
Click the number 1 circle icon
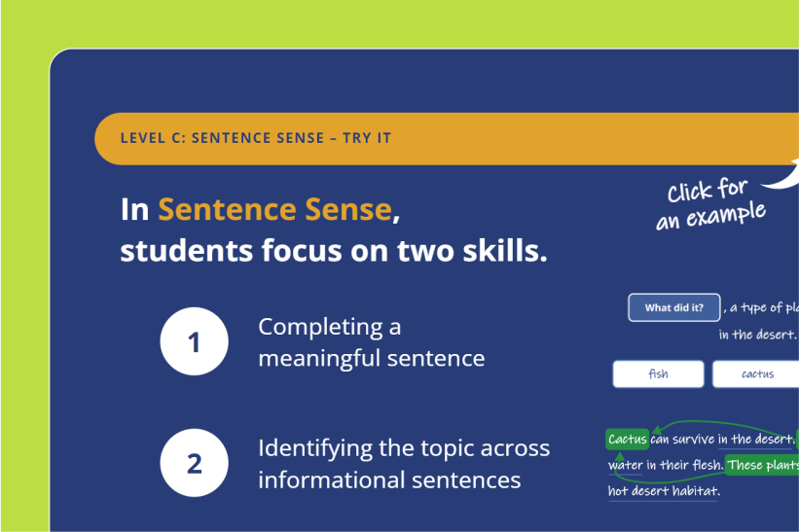pyautogui.click(x=194, y=341)
